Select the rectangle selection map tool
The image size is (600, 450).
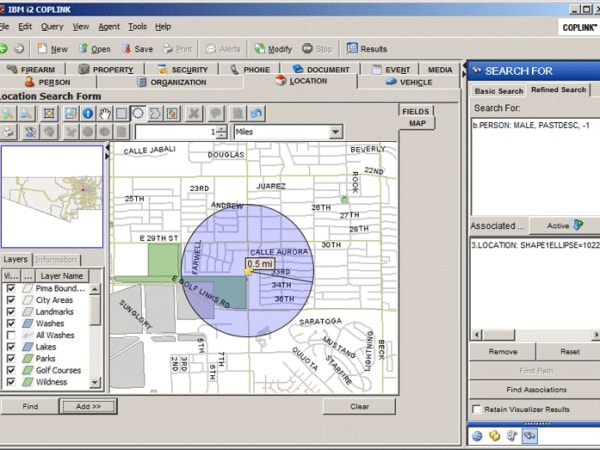pos(121,114)
